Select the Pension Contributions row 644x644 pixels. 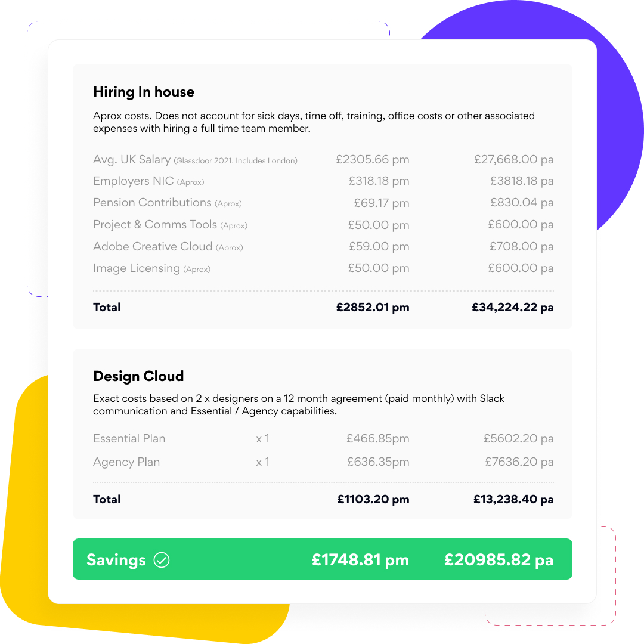(x=323, y=203)
